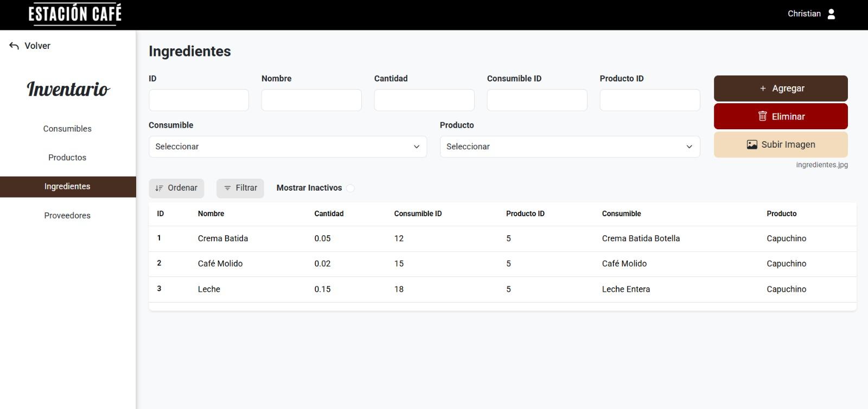Expand the Producto select dropdown
Screen dimensions: 868x409
coord(570,147)
